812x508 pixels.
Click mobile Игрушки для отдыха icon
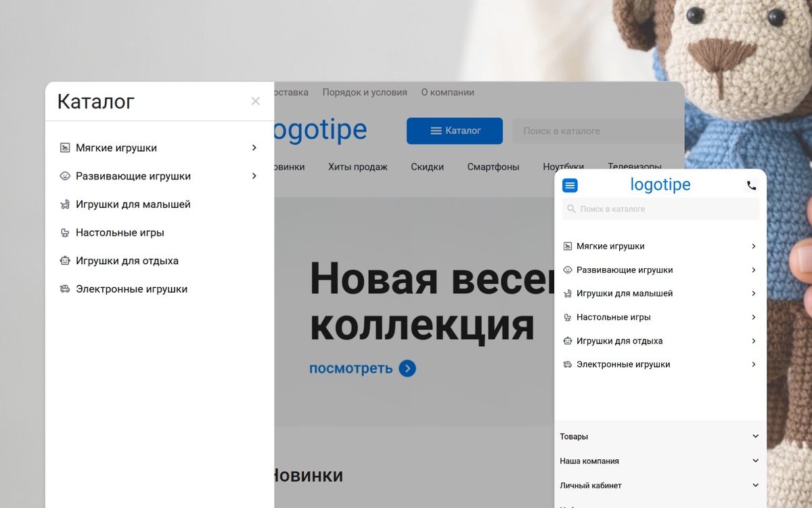568,341
